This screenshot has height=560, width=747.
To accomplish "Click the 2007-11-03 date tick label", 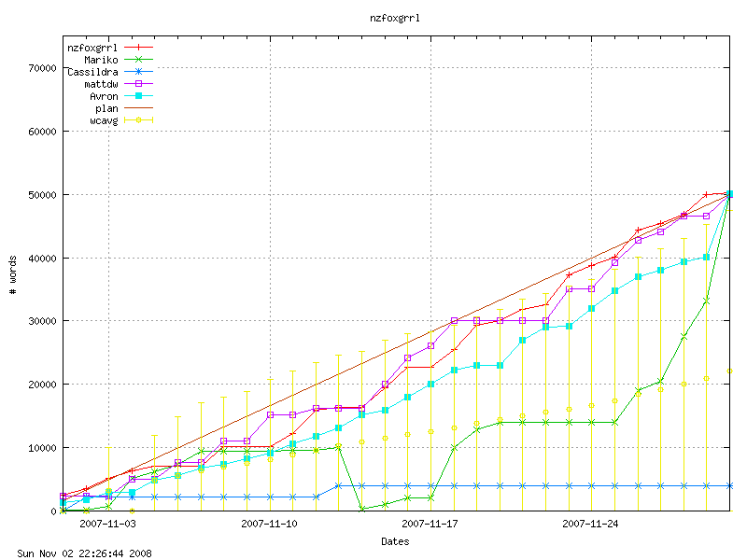I will (107, 524).
